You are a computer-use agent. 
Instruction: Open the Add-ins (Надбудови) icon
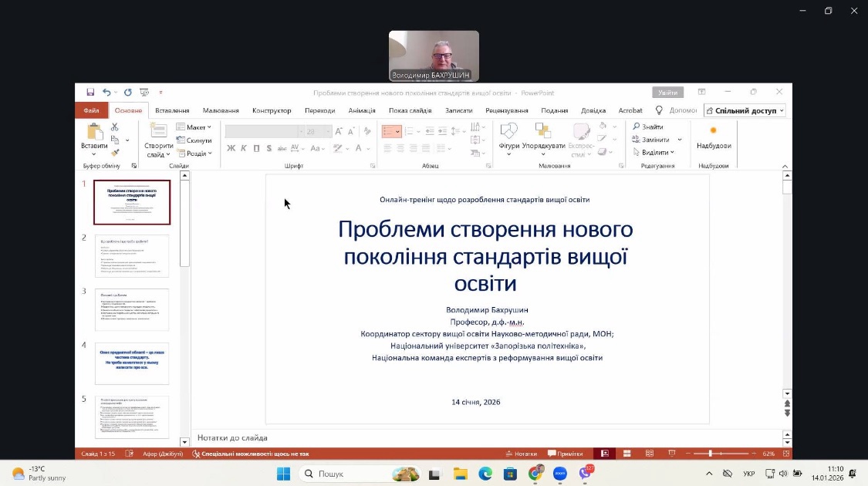pyautogui.click(x=713, y=132)
